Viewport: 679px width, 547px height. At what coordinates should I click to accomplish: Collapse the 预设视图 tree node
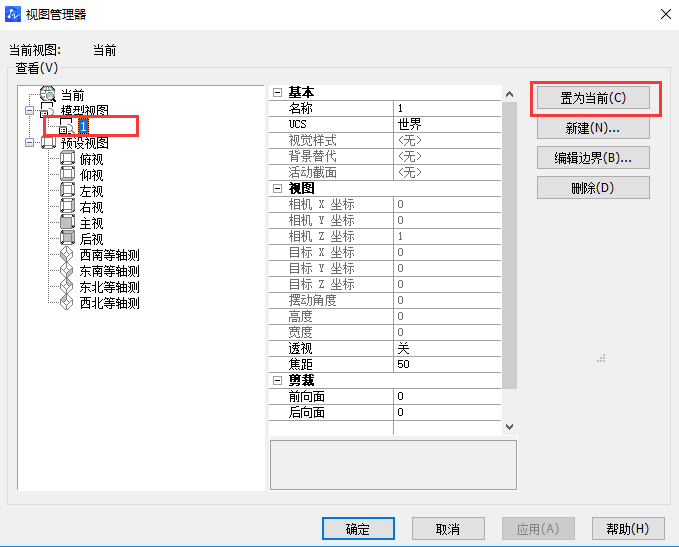[x=30, y=143]
